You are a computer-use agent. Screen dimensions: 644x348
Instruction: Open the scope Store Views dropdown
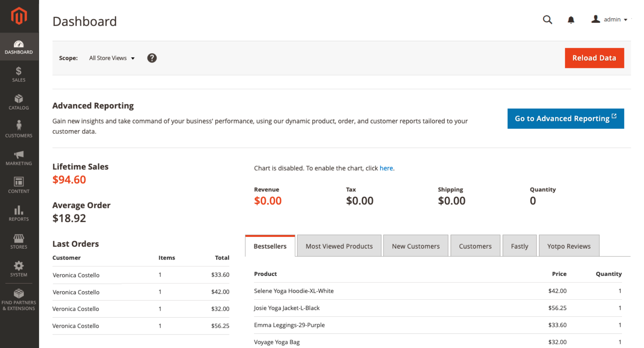(x=111, y=58)
